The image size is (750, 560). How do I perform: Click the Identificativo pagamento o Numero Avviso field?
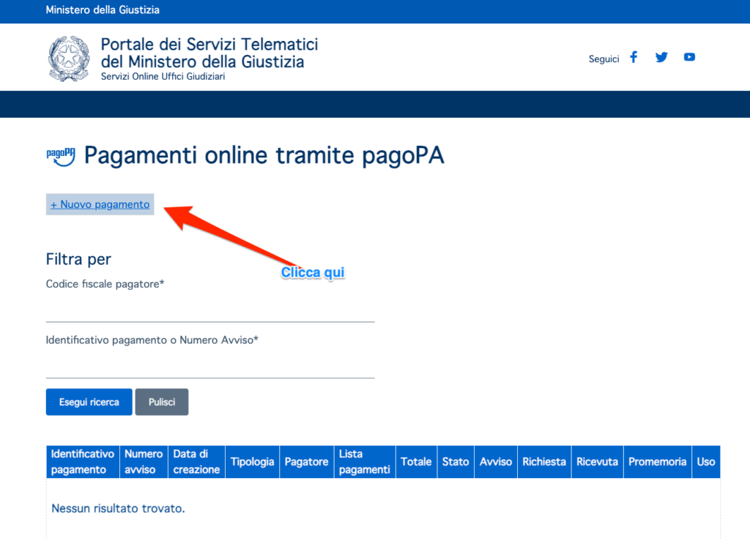point(210,370)
